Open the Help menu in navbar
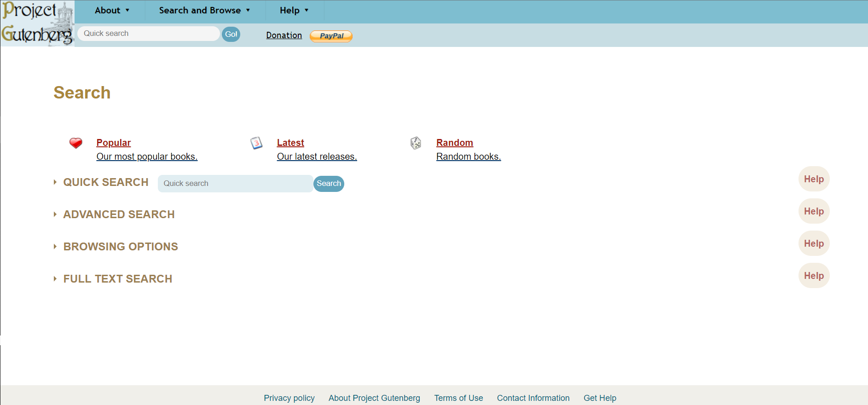 [294, 11]
